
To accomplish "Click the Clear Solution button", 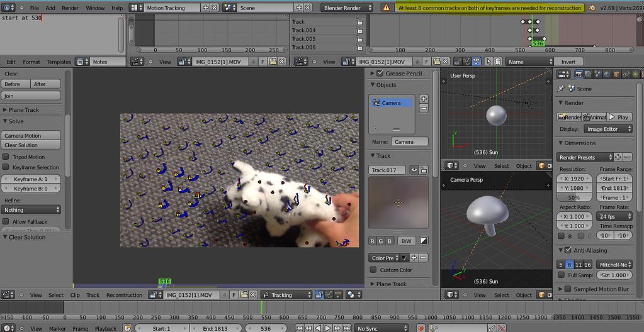I will [x=31, y=145].
